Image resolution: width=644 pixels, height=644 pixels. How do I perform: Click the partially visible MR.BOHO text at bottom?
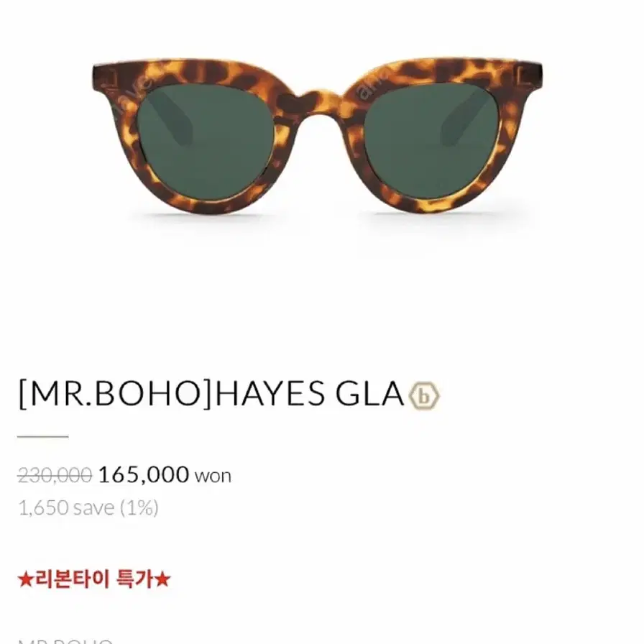(65, 640)
